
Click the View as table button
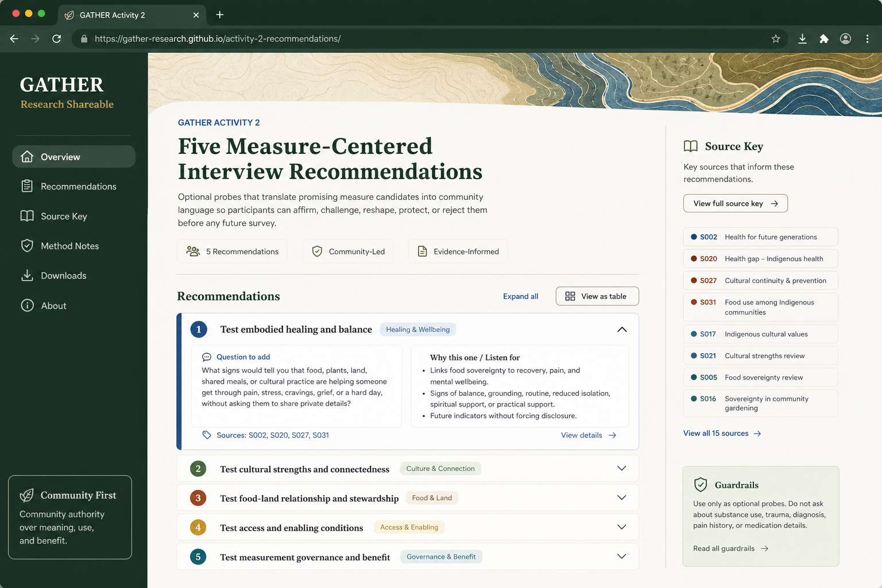pyautogui.click(x=597, y=296)
